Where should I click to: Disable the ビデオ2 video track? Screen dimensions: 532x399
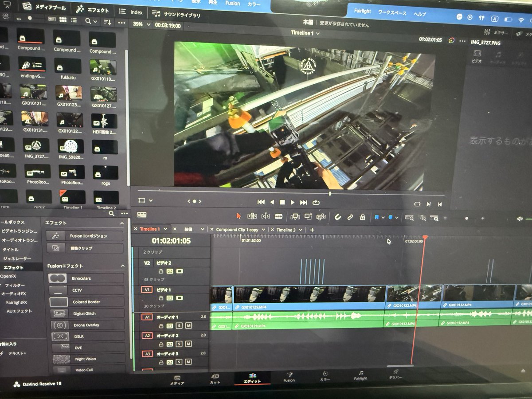pyautogui.click(x=179, y=271)
